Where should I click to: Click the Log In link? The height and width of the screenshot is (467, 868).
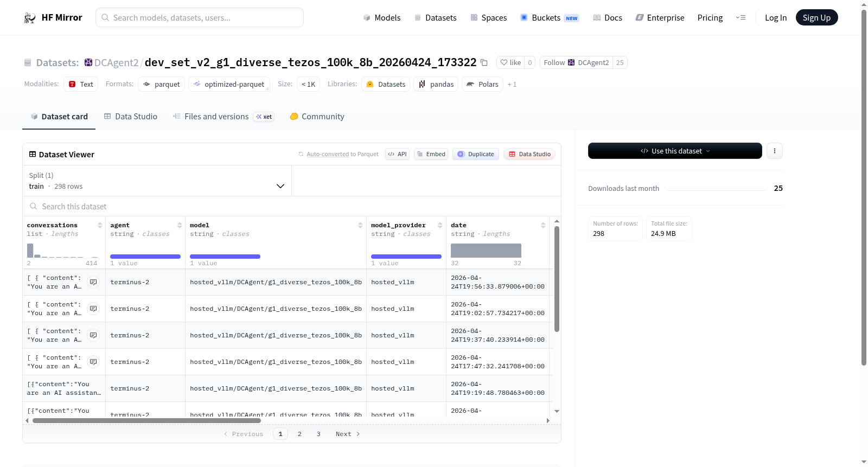click(x=776, y=17)
